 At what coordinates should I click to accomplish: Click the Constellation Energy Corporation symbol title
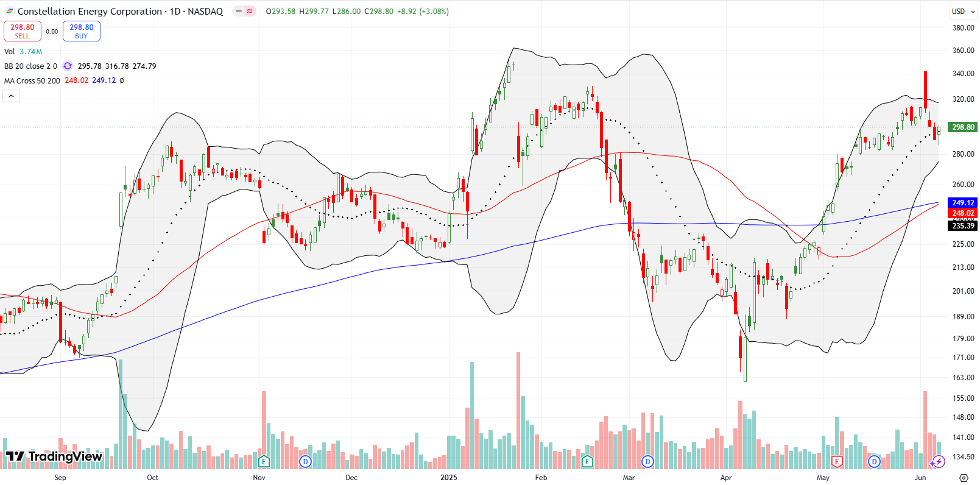tap(90, 11)
